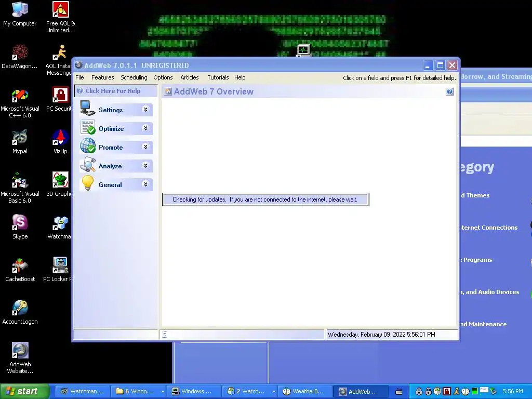Select PC Locker desktop icon

pos(58,270)
